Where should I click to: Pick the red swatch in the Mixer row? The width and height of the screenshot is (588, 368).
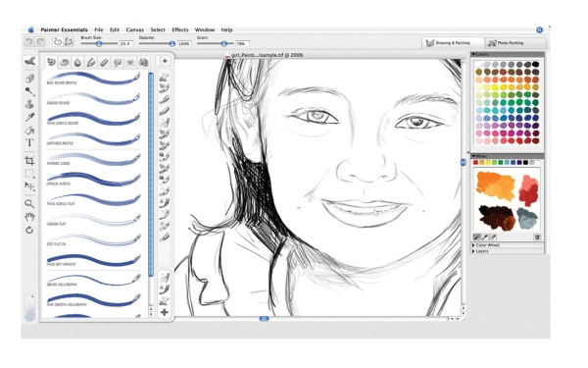pyautogui.click(x=475, y=163)
